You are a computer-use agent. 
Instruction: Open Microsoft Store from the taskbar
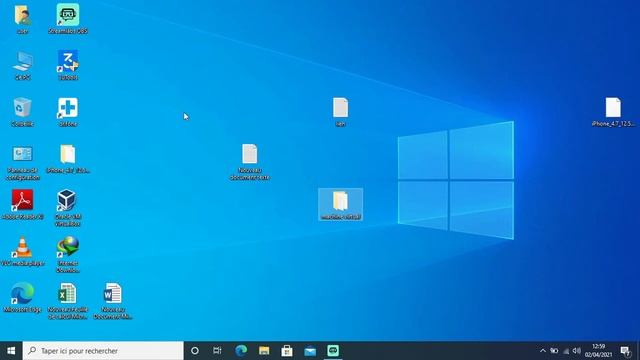coord(287,351)
